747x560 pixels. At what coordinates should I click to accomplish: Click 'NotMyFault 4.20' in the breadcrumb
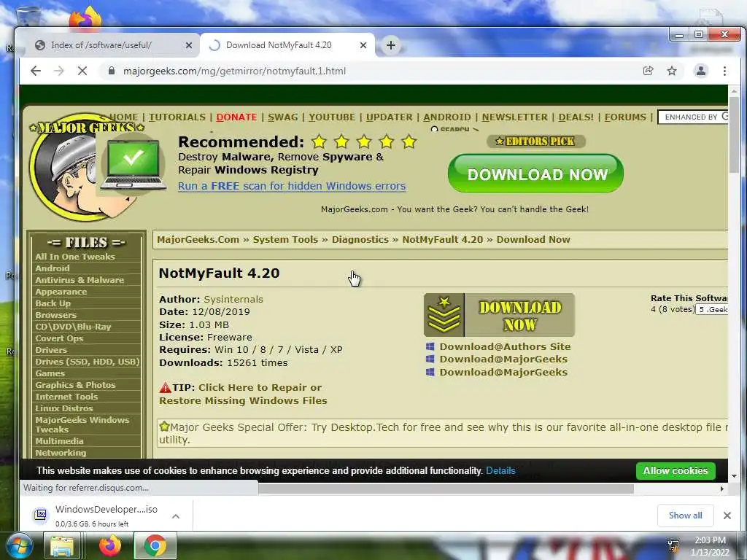[443, 239]
